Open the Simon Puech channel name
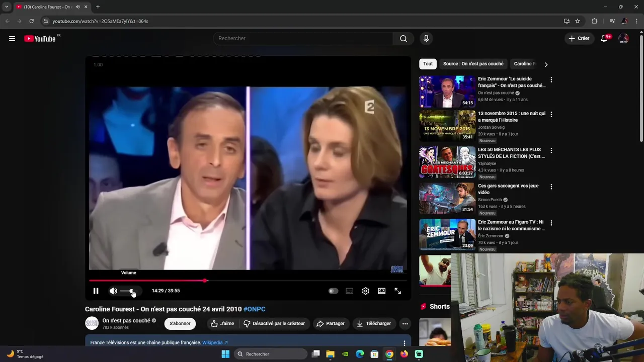Screen dimensions: 644x362 point(490,200)
